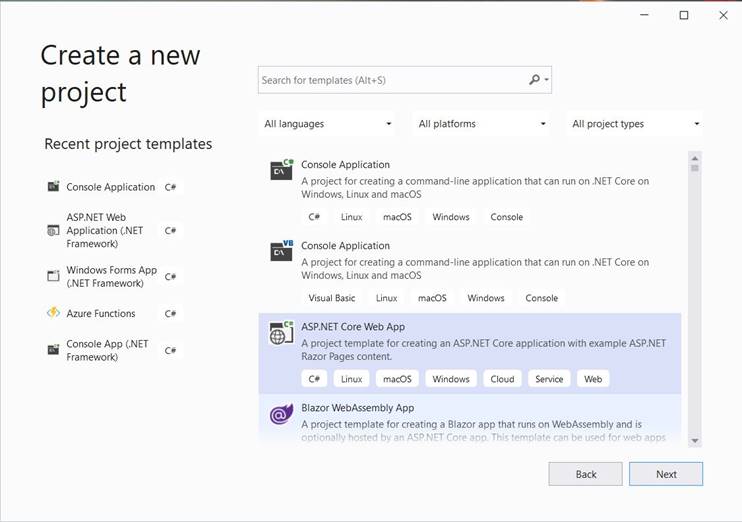The width and height of the screenshot is (742, 522).
Task: Click the search magnifier icon
Action: 534,80
